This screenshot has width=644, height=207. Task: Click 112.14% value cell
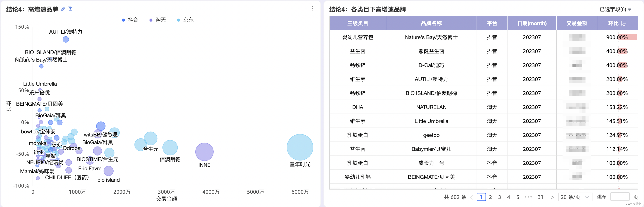[617, 149]
